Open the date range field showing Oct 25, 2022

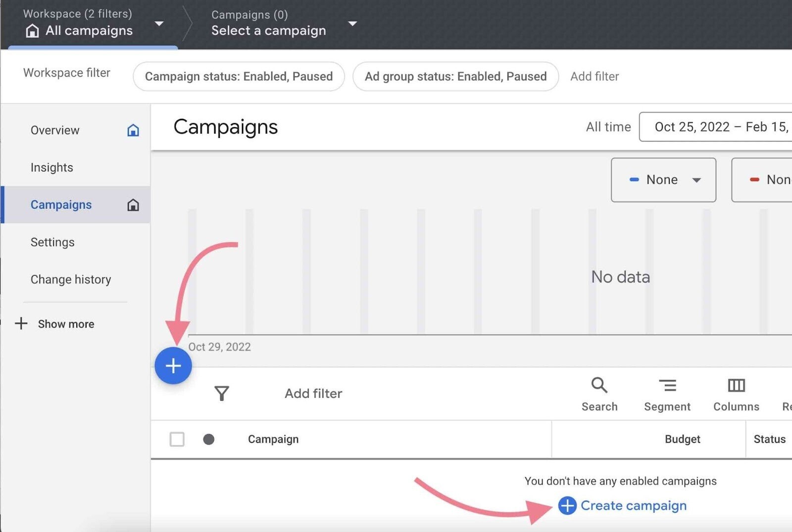[708, 127]
